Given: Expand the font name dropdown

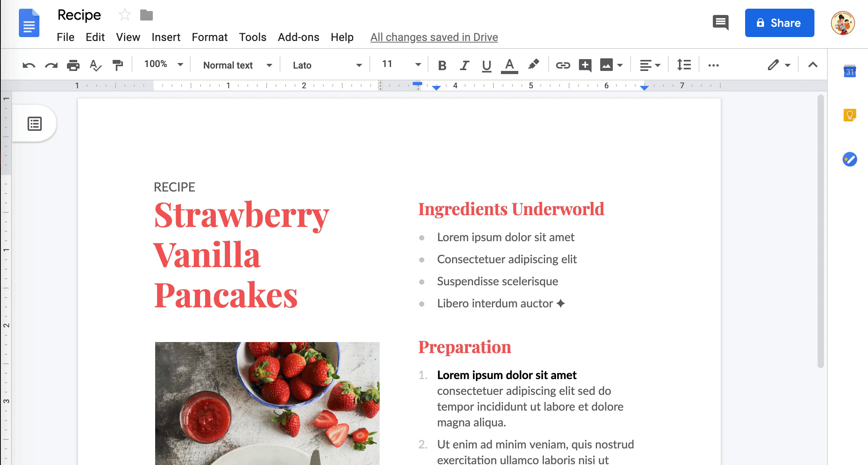Looking at the screenshot, I should 358,65.
